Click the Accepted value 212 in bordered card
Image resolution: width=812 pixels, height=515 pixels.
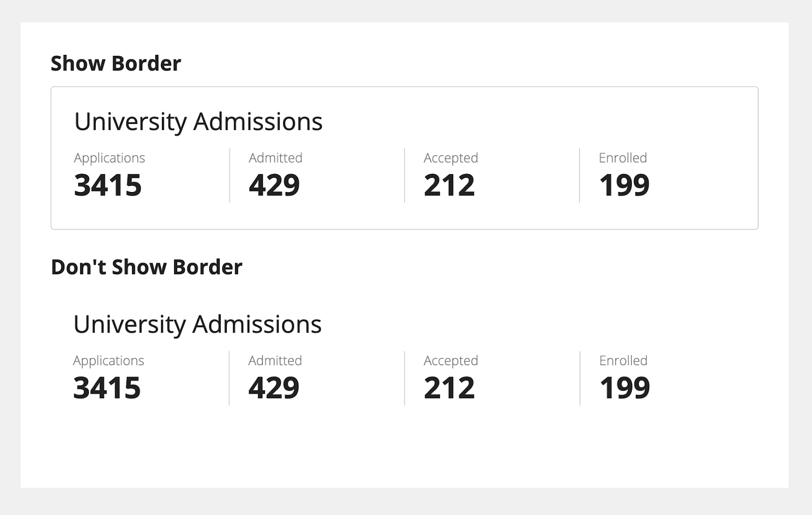point(449,185)
